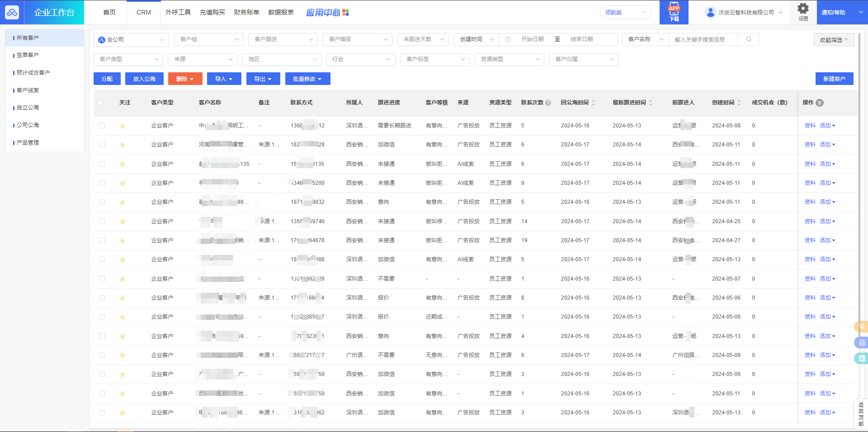Check the row with 联系次数 14
868x432 pixels.
(x=102, y=221)
